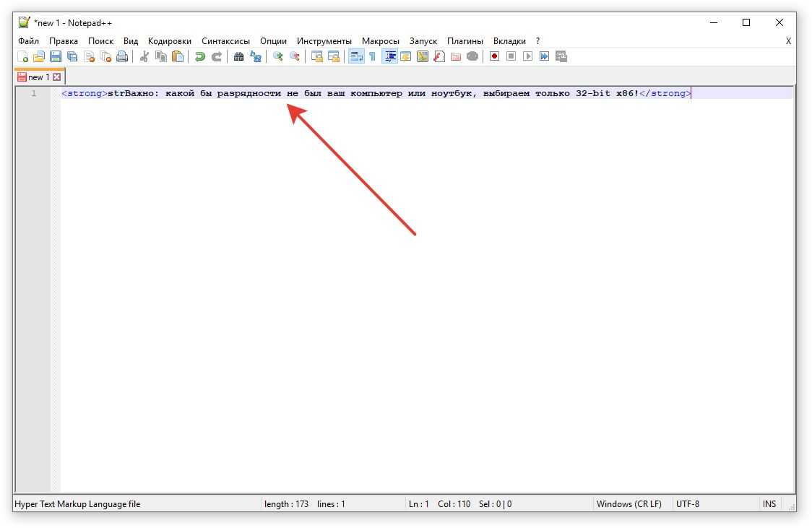Open the Файл menu

28,41
